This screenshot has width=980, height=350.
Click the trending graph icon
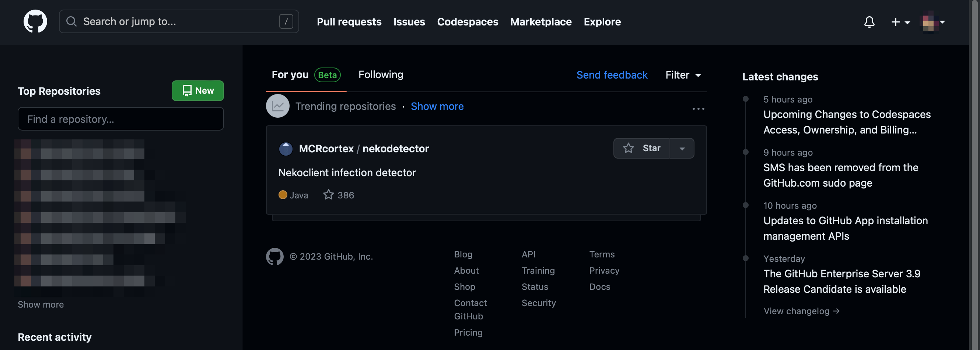click(277, 106)
